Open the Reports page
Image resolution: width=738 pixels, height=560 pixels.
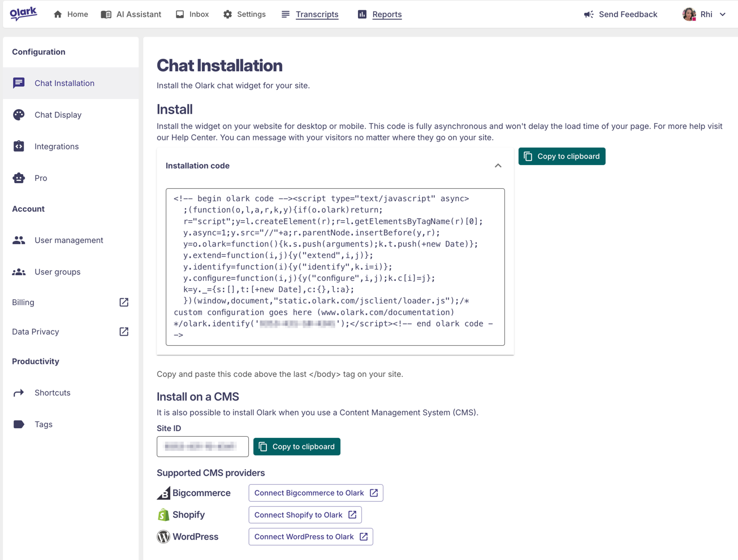(x=380, y=14)
